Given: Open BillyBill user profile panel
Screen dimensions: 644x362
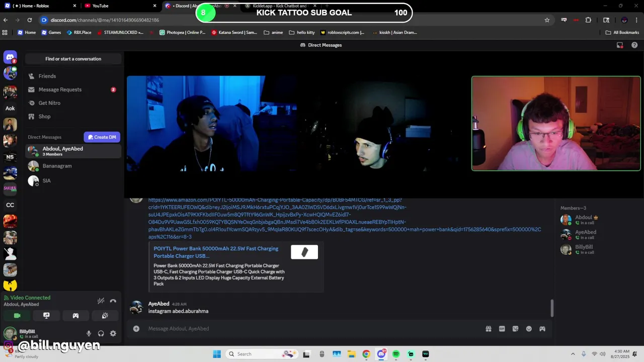Looking at the screenshot, I should coord(42,333).
